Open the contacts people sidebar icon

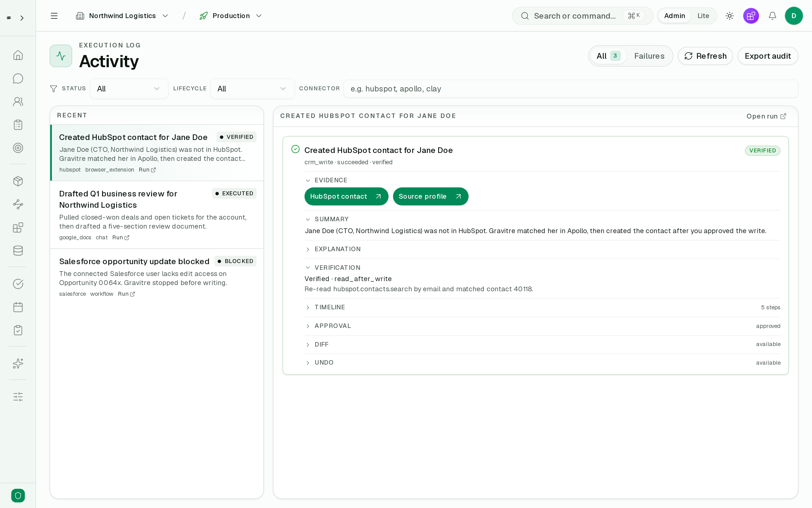pos(18,102)
